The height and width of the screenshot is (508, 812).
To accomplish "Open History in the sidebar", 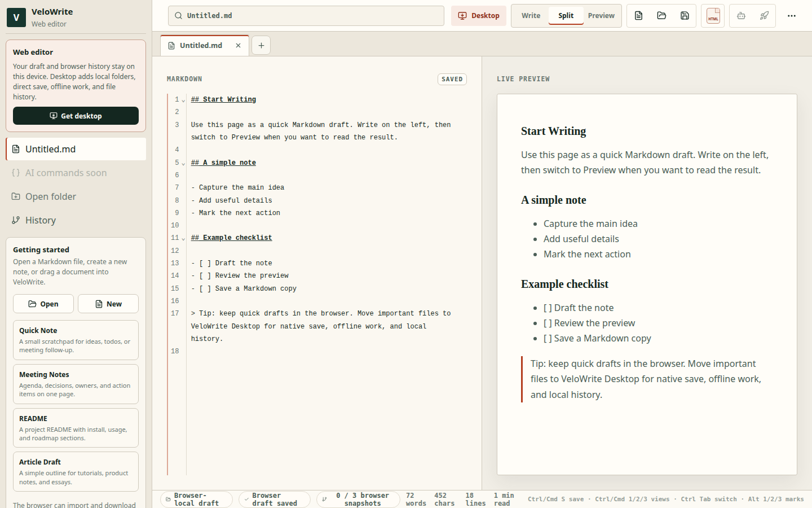I will (76, 220).
